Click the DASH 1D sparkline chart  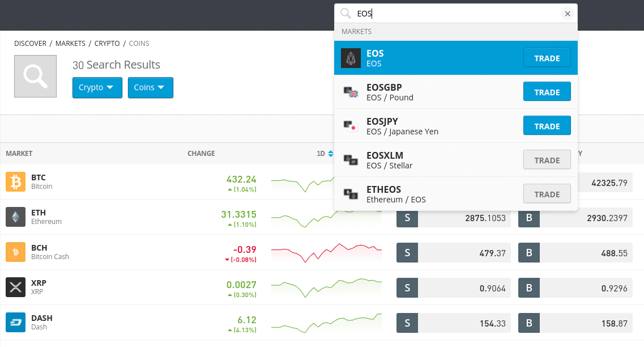coord(326,323)
